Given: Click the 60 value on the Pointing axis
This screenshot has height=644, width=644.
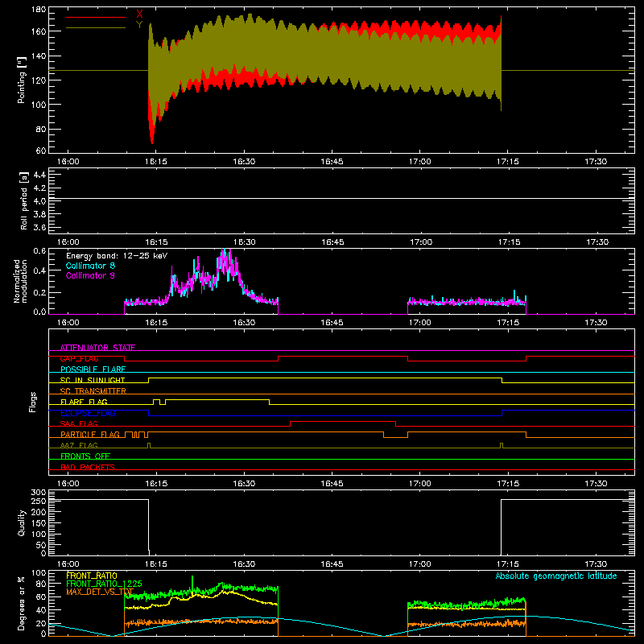Looking at the screenshot, I should [x=41, y=151].
